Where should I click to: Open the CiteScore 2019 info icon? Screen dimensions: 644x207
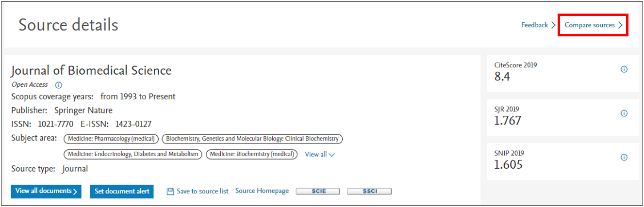click(x=624, y=69)
